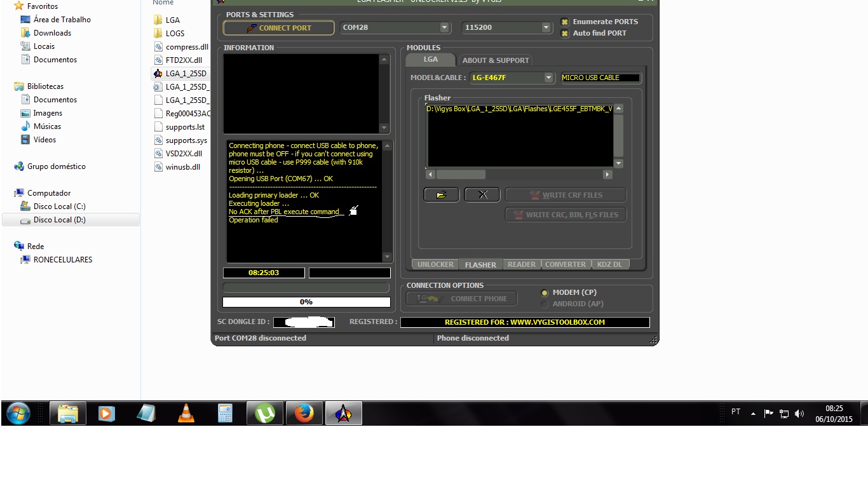
Task: Switch to the CONVERTER tab
Action: click(x=566, y=264)
